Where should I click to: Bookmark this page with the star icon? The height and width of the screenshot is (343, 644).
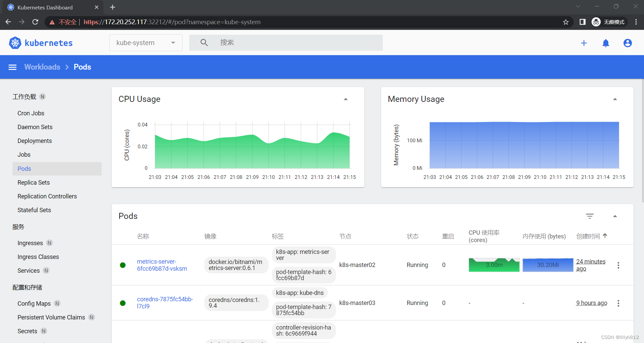coord(566,22)
